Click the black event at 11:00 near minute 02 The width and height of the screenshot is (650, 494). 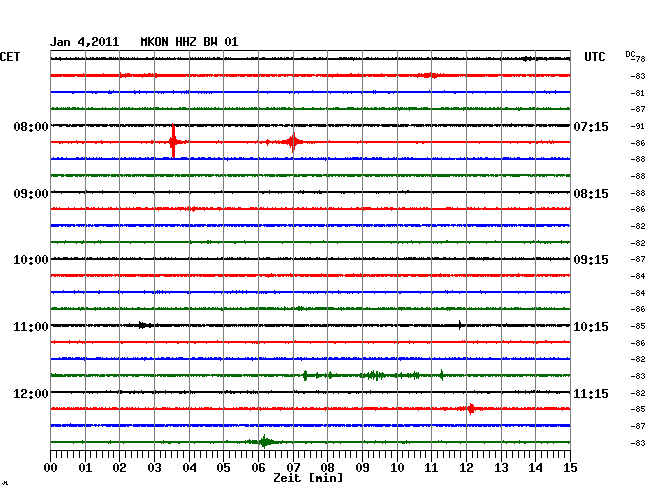[143, 325]
